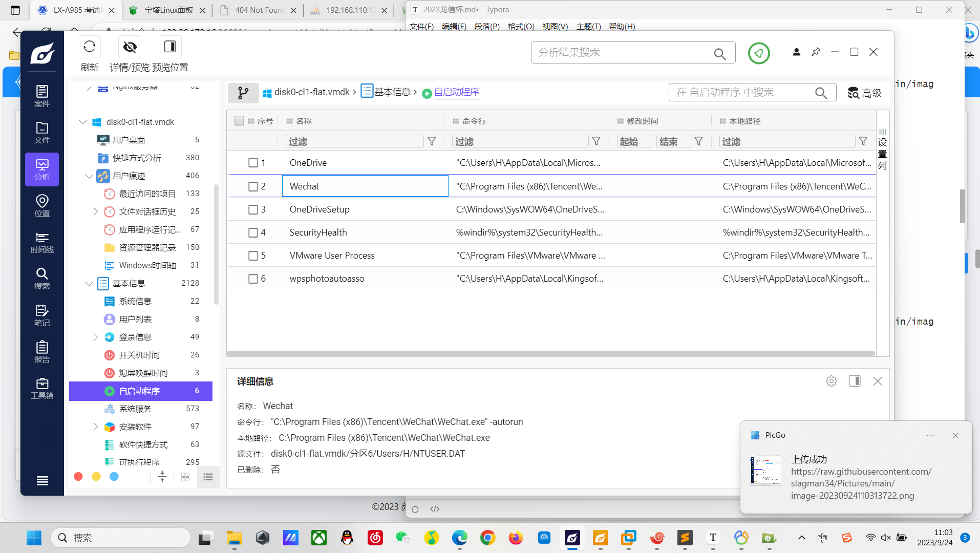
Task: Select 分析 in the left sidebar
Action: point(42,169)
